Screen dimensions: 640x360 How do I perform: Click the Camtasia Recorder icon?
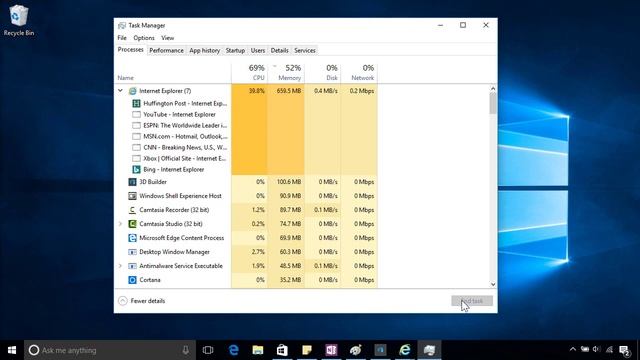pos(132,210)
